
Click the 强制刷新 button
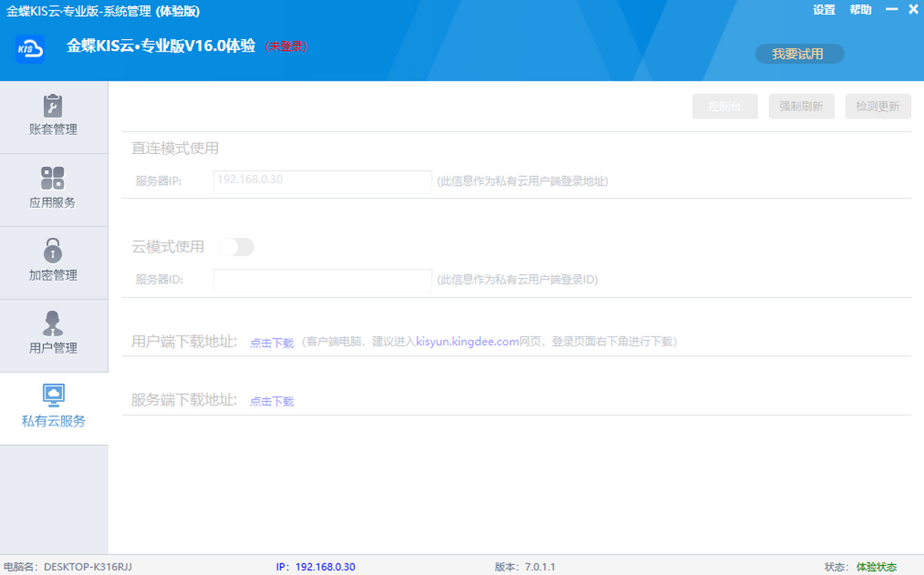tap(801, 106)
